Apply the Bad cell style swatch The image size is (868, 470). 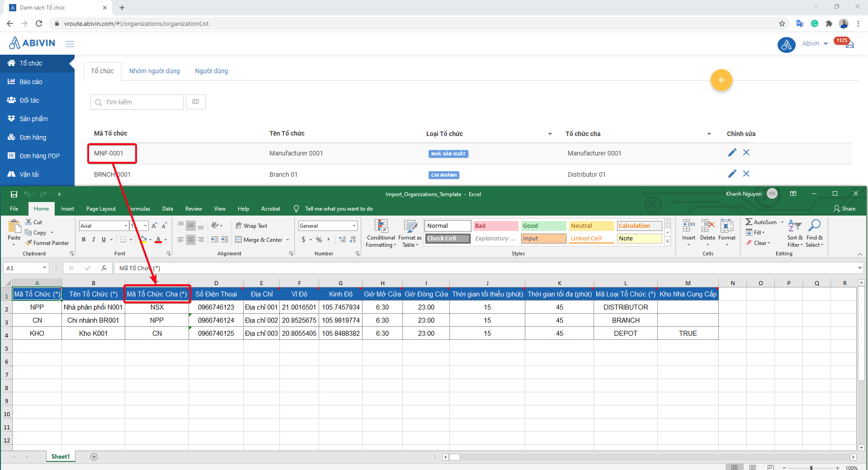(495, 226)
